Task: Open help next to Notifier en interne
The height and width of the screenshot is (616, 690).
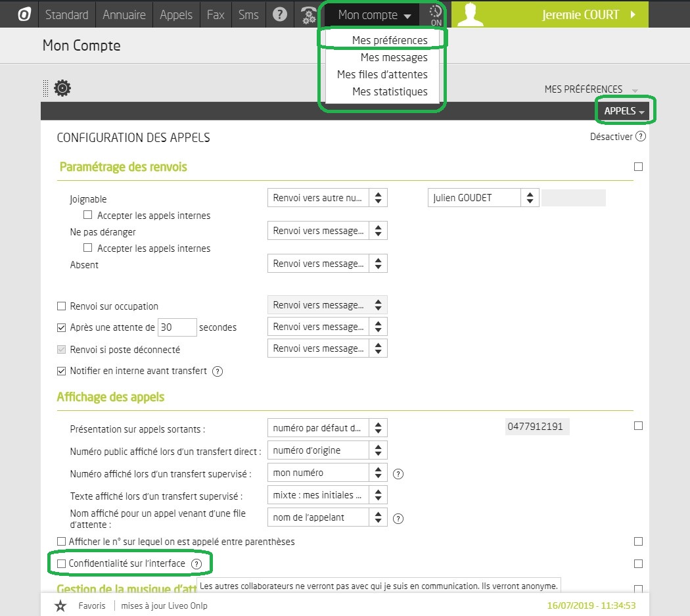Action: coord(218,371)
